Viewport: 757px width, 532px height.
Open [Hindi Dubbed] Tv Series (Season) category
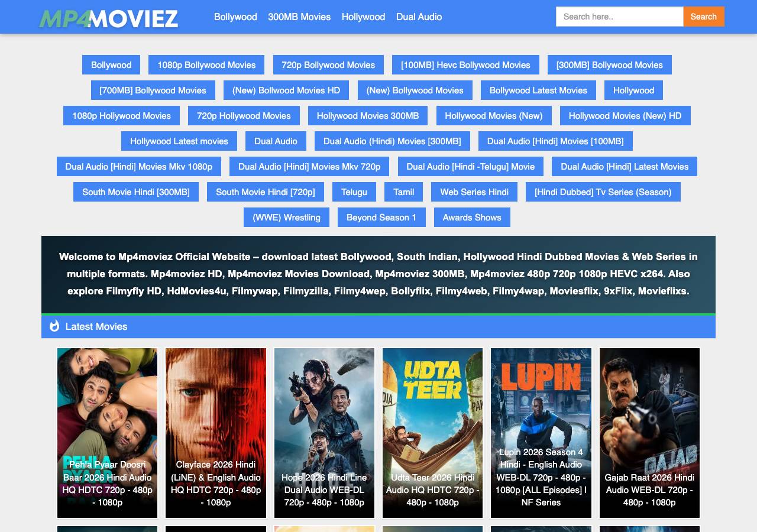[x=603, y=192]
